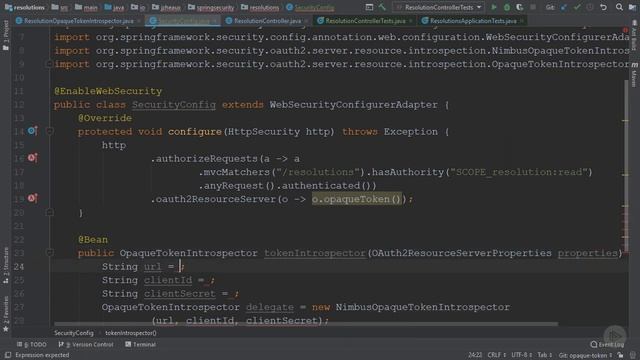This screenshot has height=360, width=640.
Task: Run with Coverage icon in toolbar
Action: [520, 7]
